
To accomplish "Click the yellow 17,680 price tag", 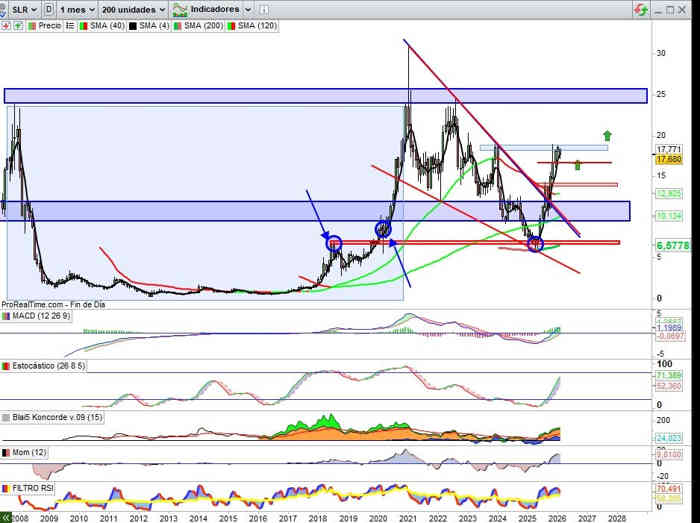I will coord(669,159).
